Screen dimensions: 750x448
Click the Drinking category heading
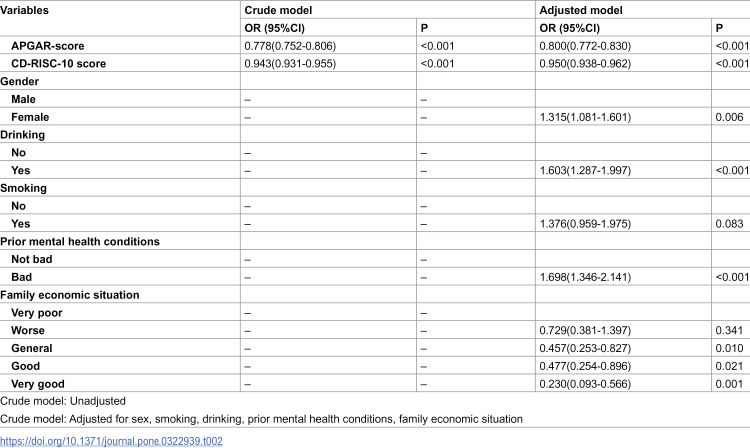point(22,135)
